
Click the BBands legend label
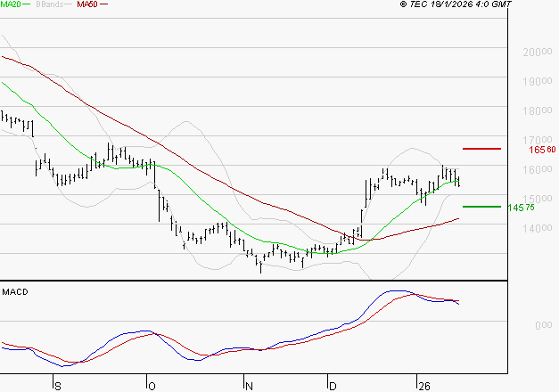pyautogui.click(x=50, y=4)
